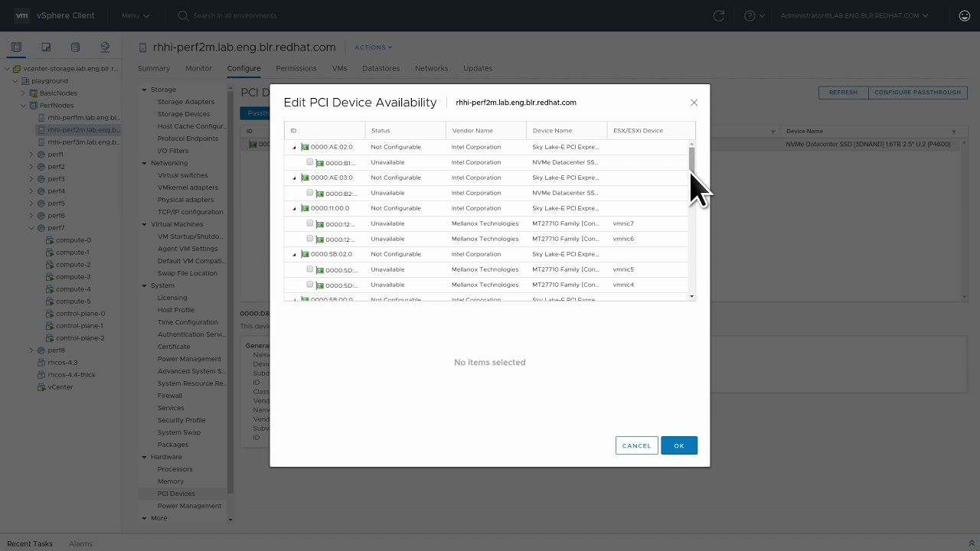Open the VMs and Templates navigator icon
Viewport: 980px width, 551px height.
coord(46,47)
